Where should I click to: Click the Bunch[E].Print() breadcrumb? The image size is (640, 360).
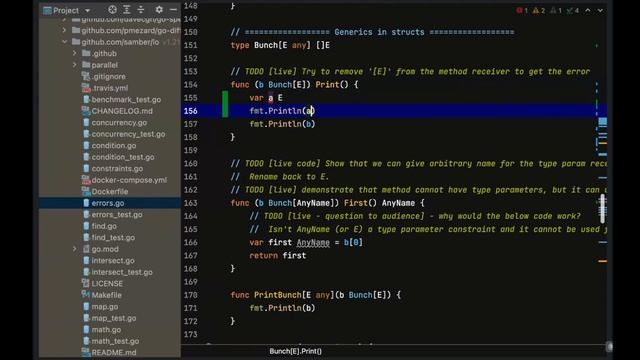296,351
